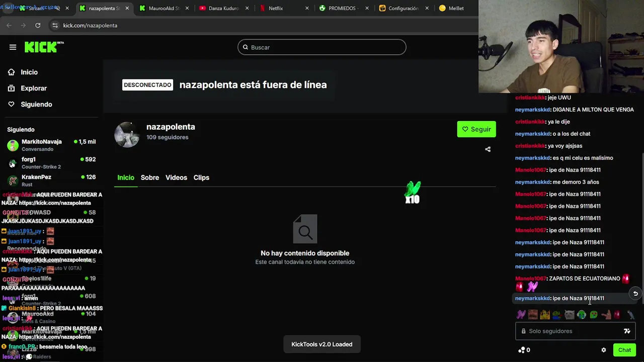Open chat settings gear icon
This screenshot has height=362, width=644.
[x=604, y=350]
